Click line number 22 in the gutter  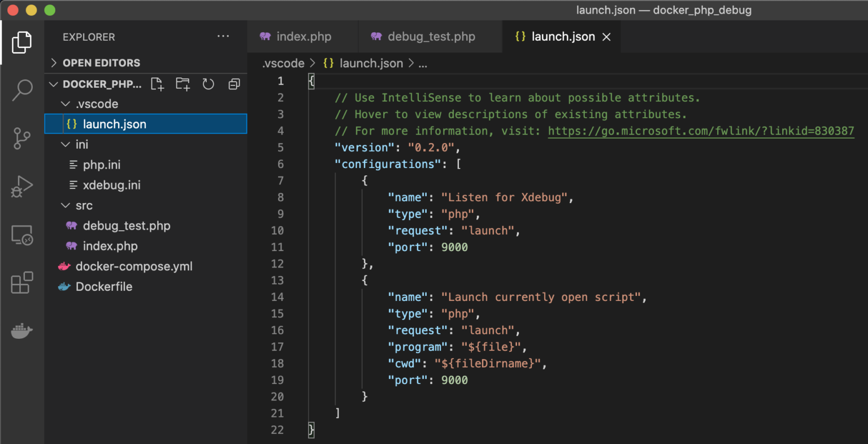click(277, 430)
